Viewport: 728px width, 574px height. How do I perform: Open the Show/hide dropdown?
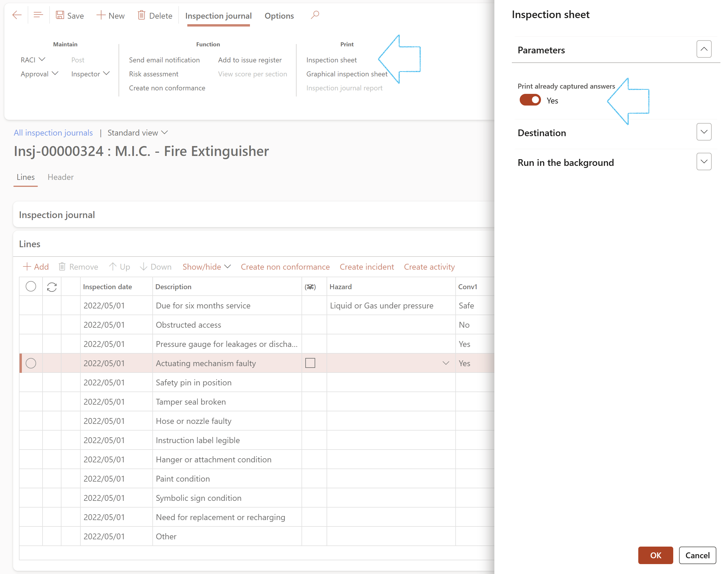coord(207,267)
